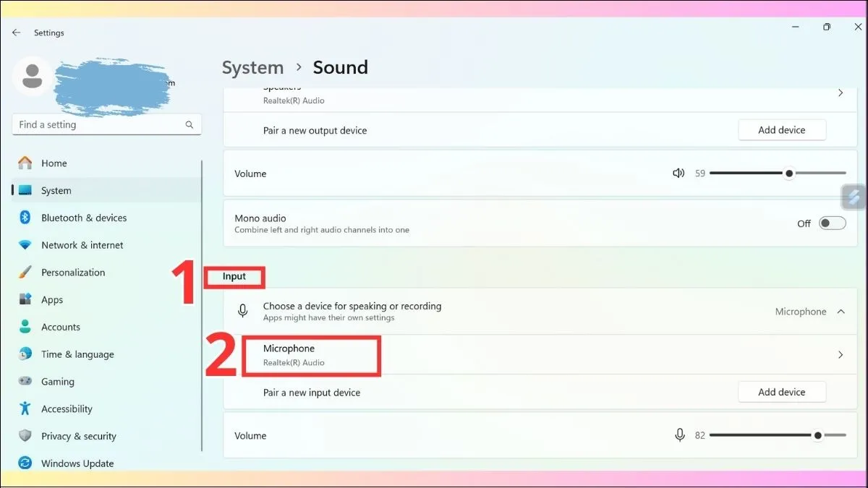Click the output volume slider

(x=777, y=174)
